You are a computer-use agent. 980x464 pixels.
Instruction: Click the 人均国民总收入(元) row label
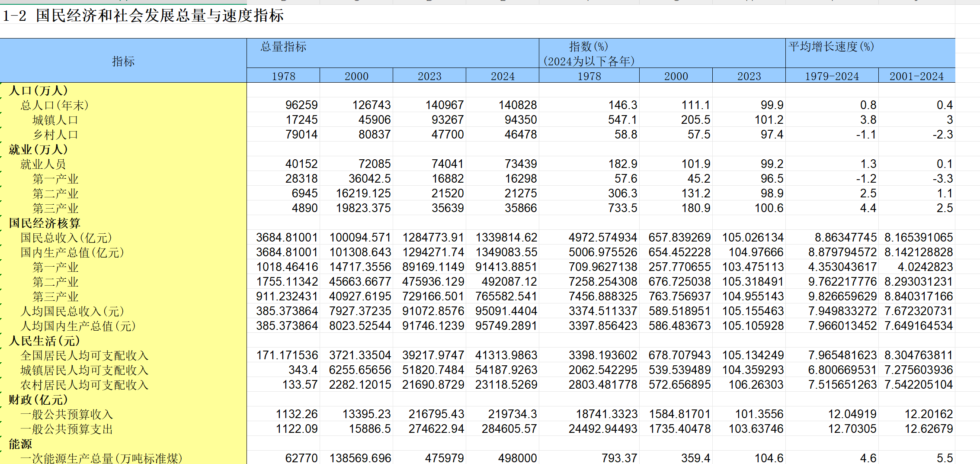[72, 311]
